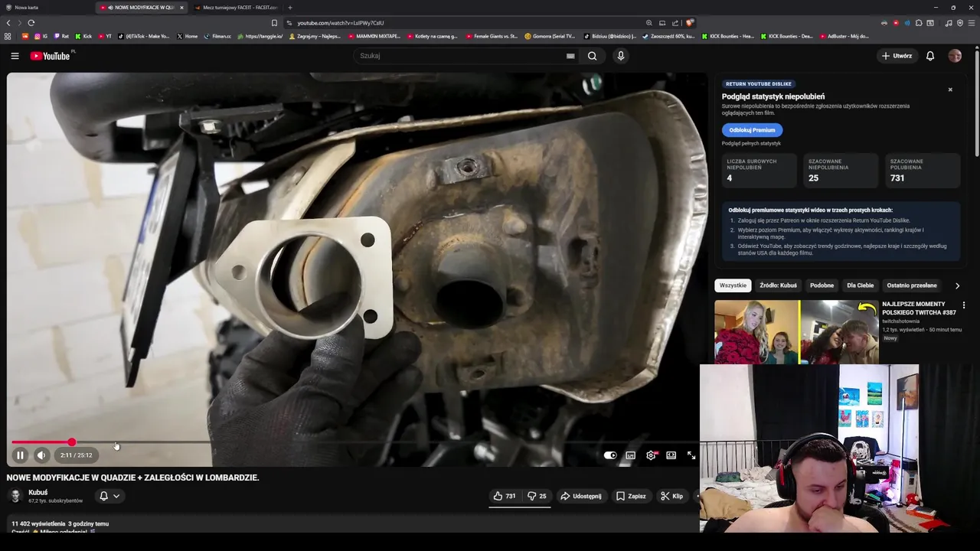This screenshot has height=551, width=980.
Task: Open the Kubuś channel name link
Action: click(38, 493)
